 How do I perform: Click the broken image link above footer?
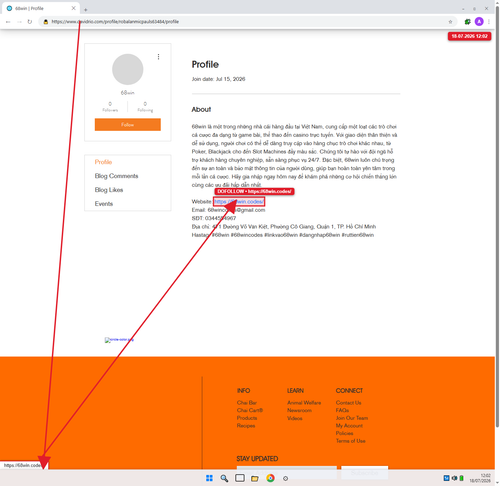coord(119,340)
